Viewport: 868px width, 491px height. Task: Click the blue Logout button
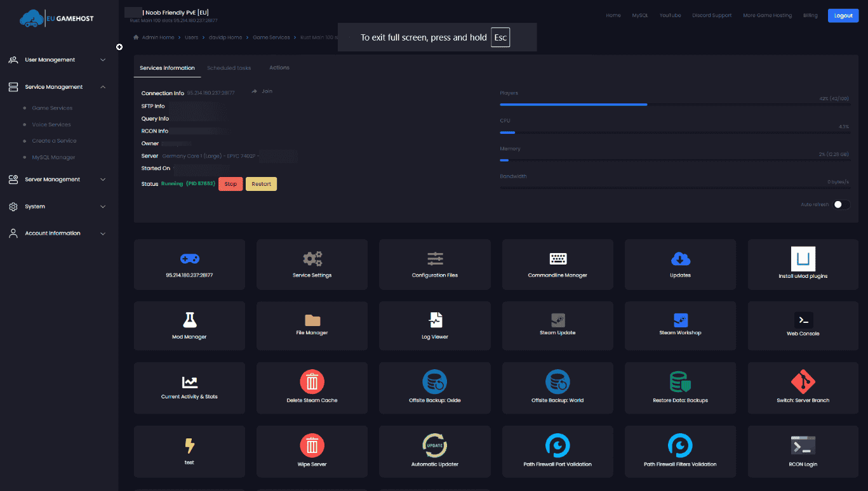(x=843, y=15)
